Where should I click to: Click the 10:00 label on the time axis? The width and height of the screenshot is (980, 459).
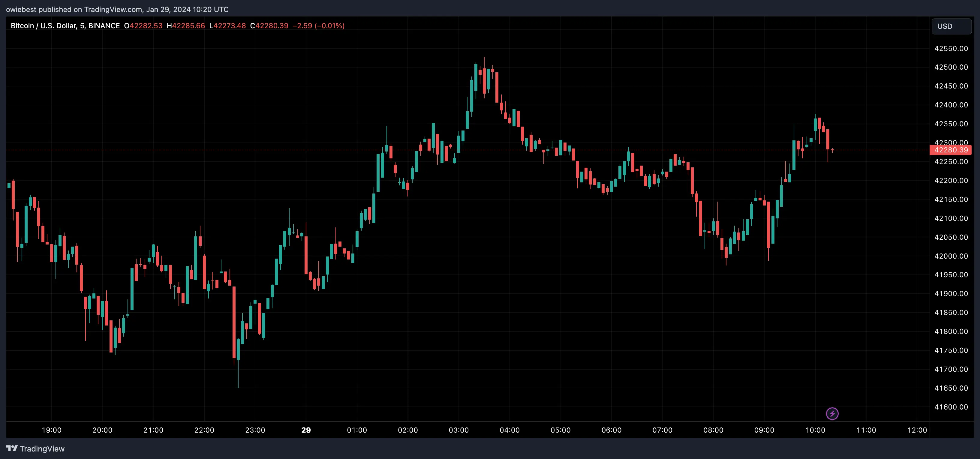tap(817, 430)
